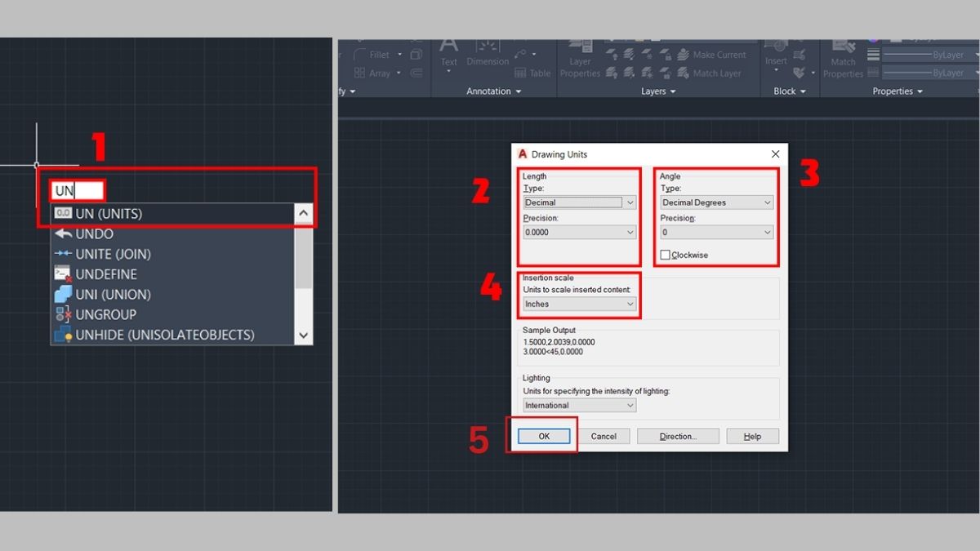The height and width of the screenshot is (551, 980).
Task: Click sample output line 1.5000,2.0039,0.0000
Action: point(559,341)
